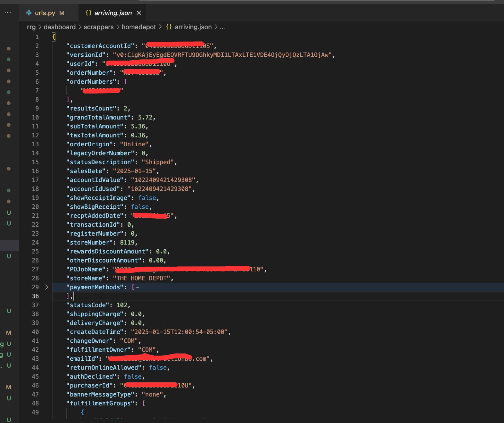Click the "otherDiscountAmount" key
The width and height of the screenshot is (504, 423).
[x=104, y=260]
